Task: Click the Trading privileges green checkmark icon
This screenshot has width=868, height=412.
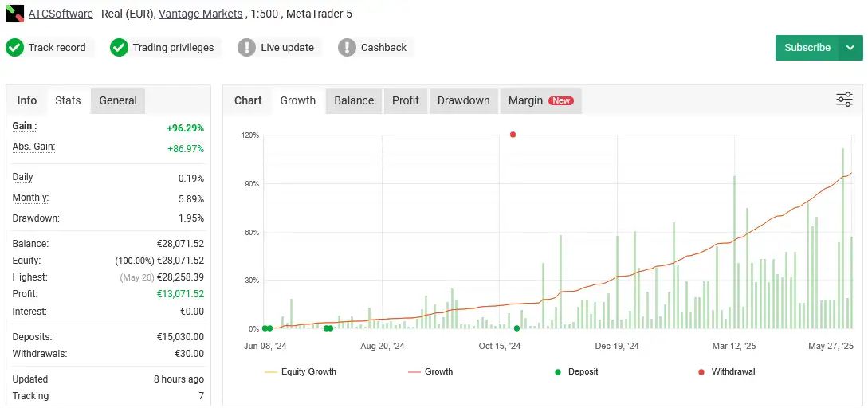Action: tap(119, 48)
